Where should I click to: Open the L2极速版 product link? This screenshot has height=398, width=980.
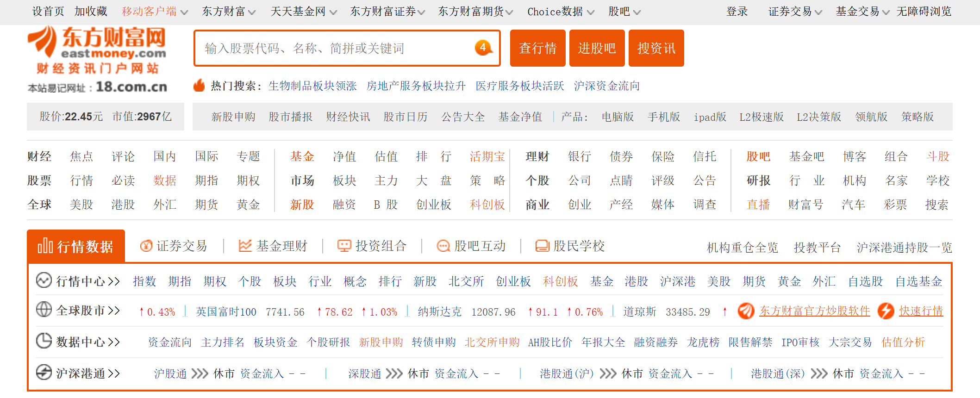[762, 117]
